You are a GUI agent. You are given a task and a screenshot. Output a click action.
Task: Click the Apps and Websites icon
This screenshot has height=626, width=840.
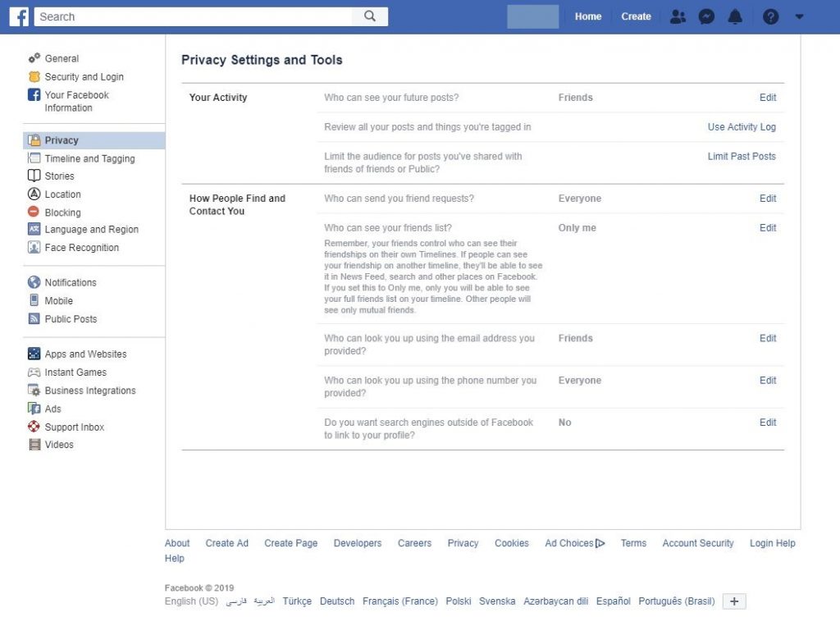pos(34,354)
